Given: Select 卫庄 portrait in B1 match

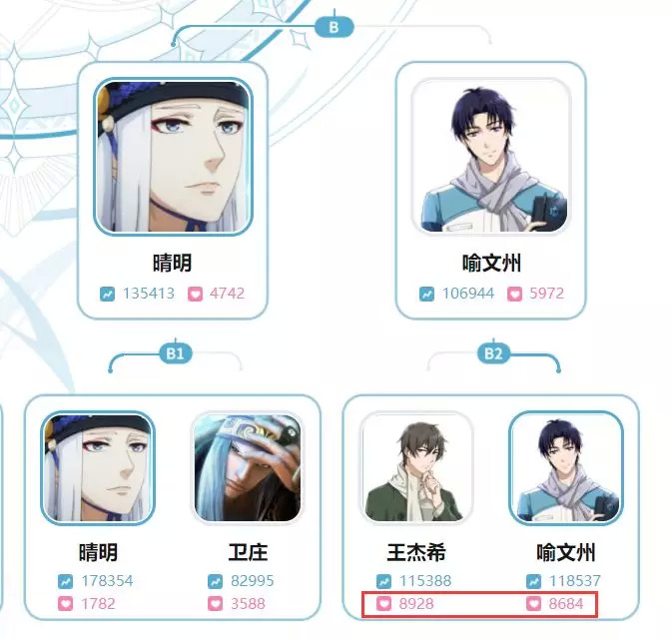Looking at the screenshot, I should [248, 468].
